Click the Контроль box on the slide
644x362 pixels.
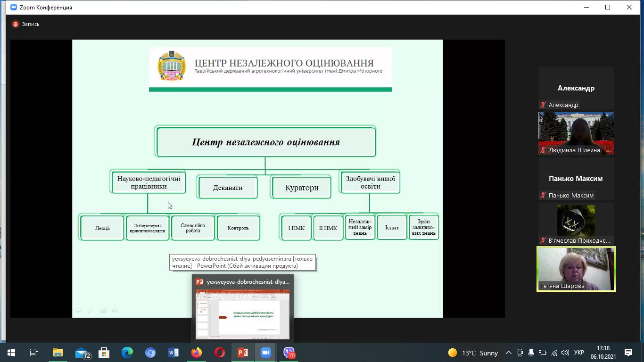(x=238, y=228)
